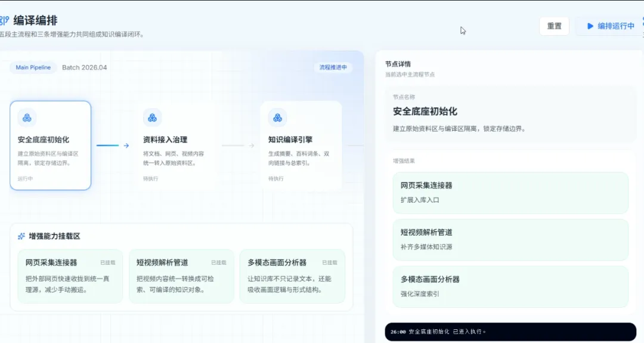This screenshot has width=644, height=343.
Task: Click the 重置 reset button
Action: point(554,26)
